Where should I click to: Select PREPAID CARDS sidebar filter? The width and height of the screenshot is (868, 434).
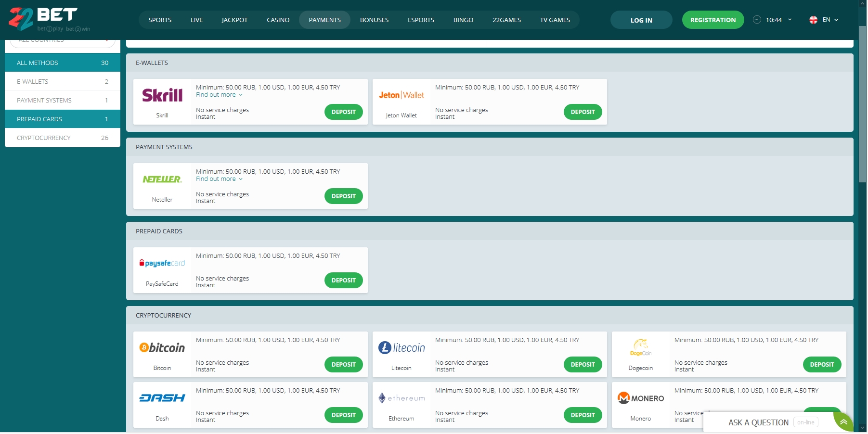pyautogui.click(x=63, y=119)
